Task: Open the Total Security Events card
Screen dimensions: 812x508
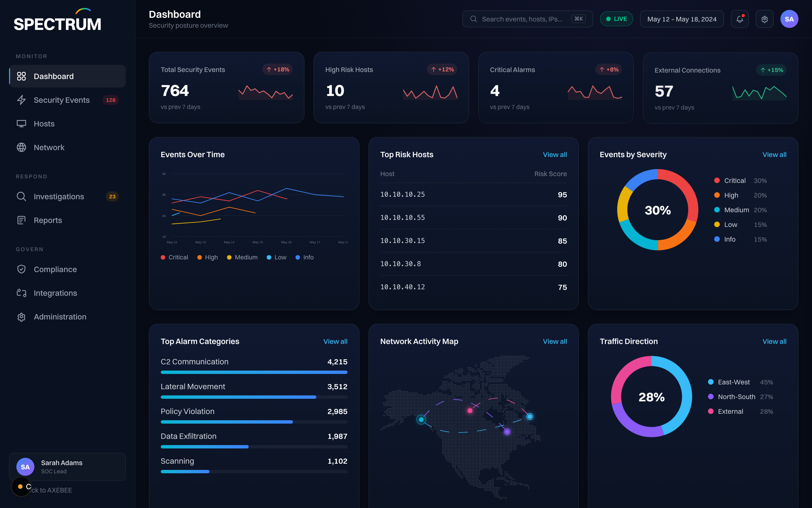Action: click(226, 87)
